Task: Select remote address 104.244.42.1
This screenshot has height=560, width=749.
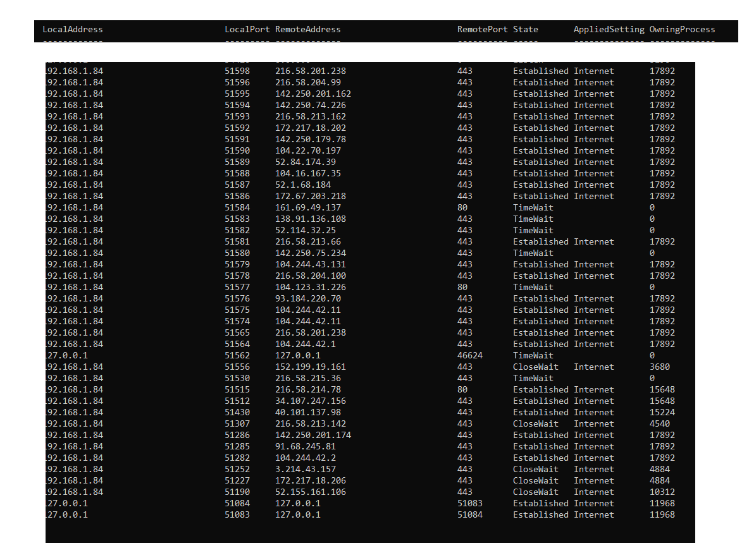Action: 306,344
